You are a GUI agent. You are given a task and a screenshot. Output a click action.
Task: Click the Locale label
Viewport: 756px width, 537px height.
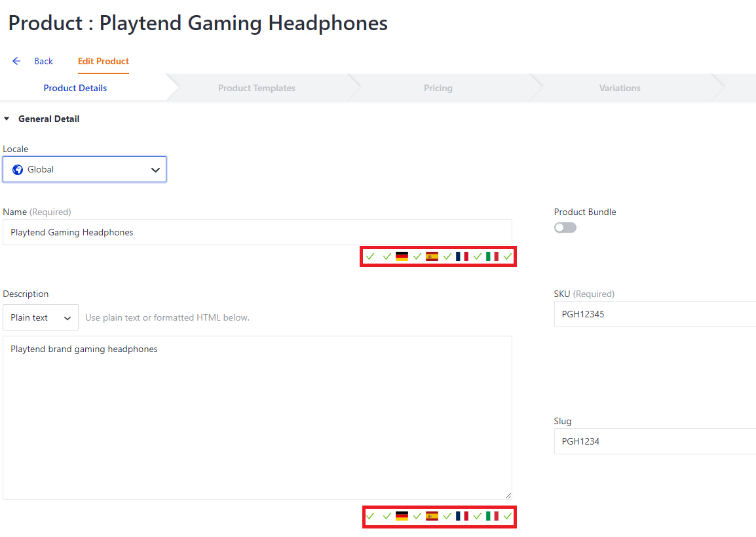16,149
